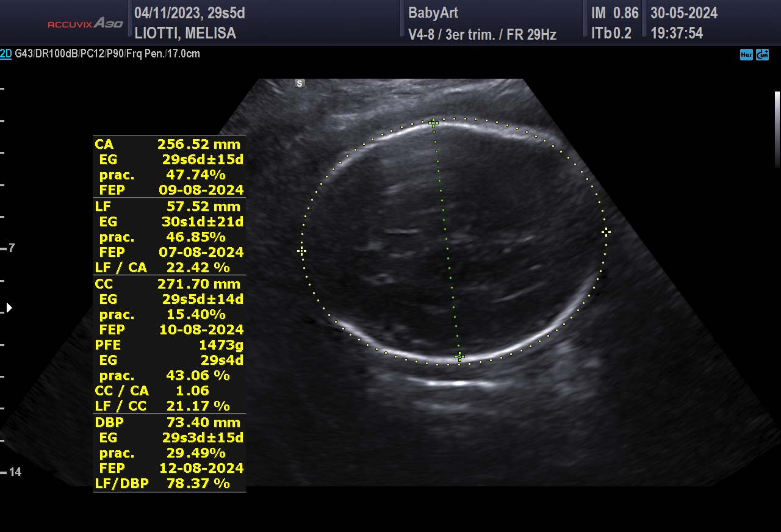781x532 pixels.
Task: Click the LF 57.52 mm measurement row
Action: (x=168, y=207)
